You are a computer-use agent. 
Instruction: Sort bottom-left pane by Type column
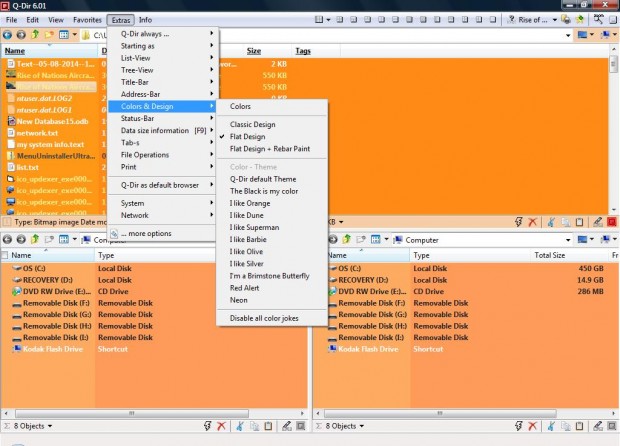pos(106,255)
